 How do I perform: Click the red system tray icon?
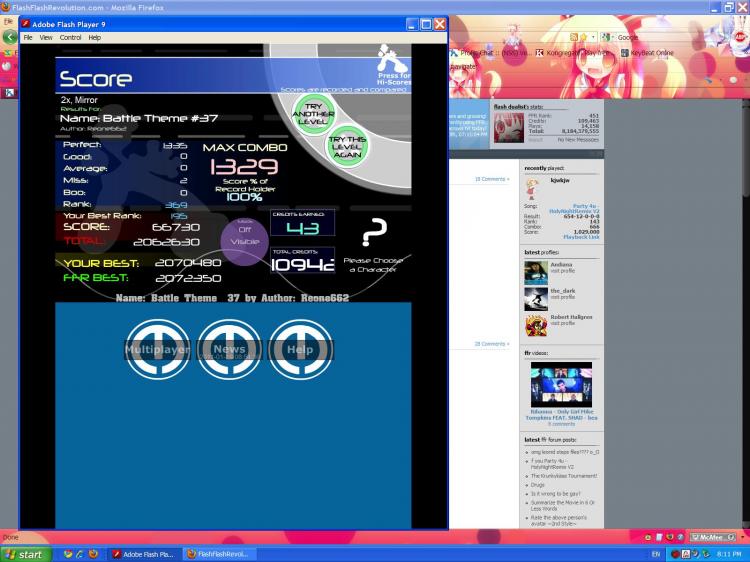tap(675, 554)
